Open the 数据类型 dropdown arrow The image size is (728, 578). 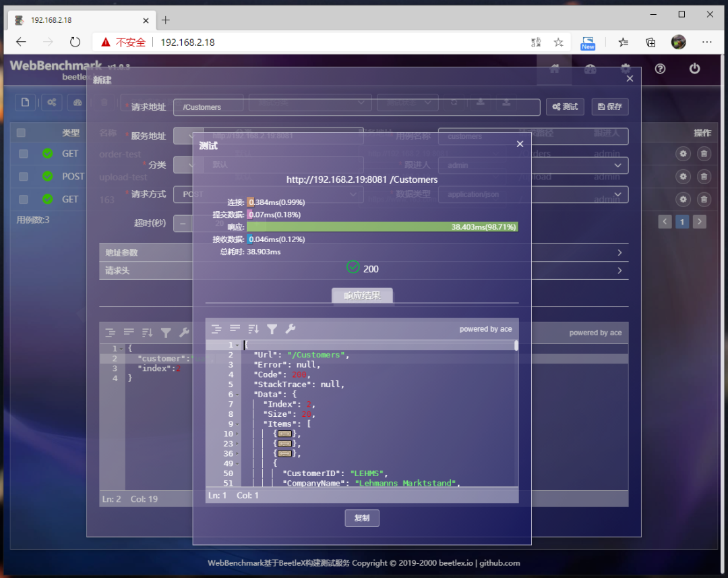pyautogui.click(x=617, y=194)
